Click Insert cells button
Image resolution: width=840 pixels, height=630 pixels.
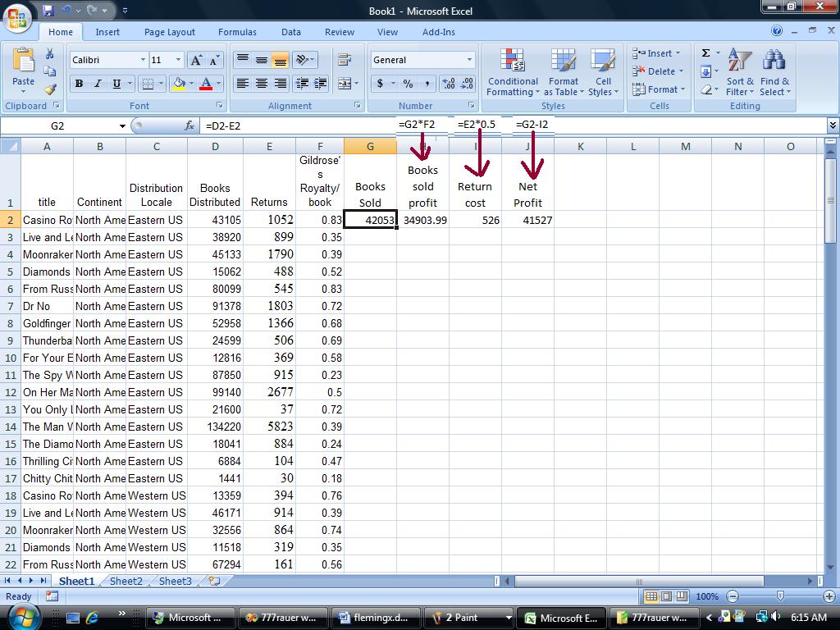(x=656, y=53)
